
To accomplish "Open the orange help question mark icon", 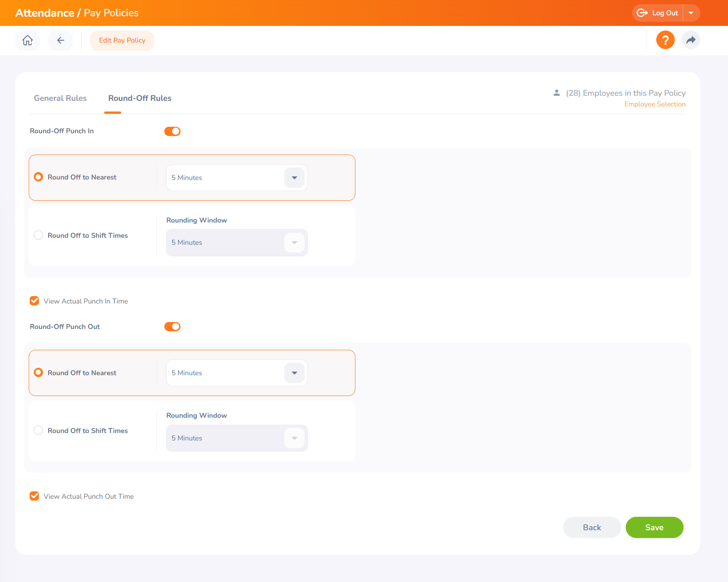I will [x=666, y=40].
